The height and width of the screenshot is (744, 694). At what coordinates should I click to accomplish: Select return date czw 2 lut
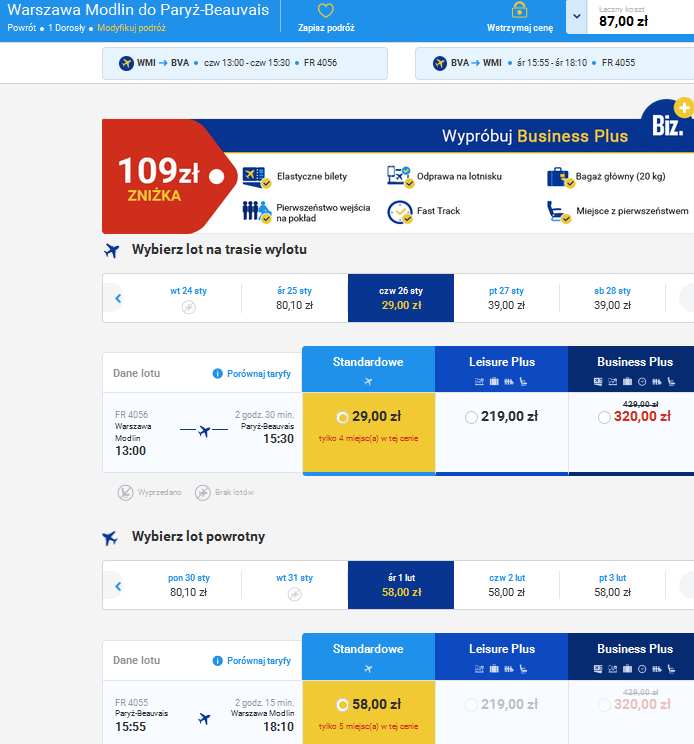507,585
